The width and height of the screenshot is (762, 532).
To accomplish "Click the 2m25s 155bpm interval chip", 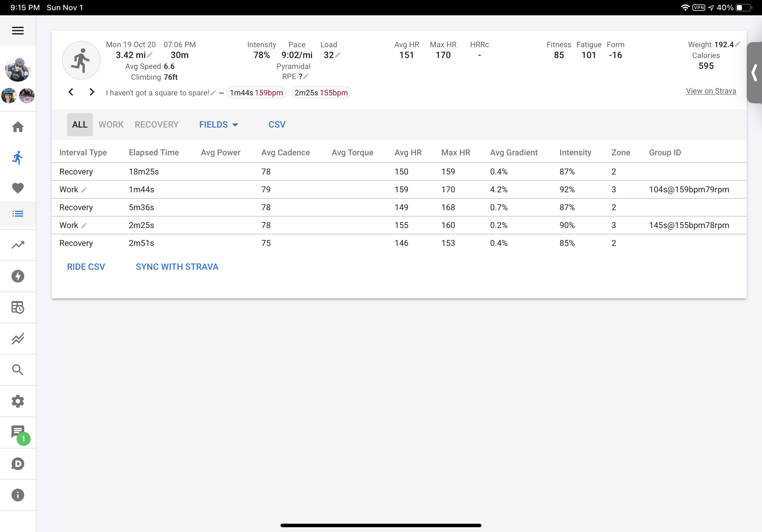I will pos(321,92).
